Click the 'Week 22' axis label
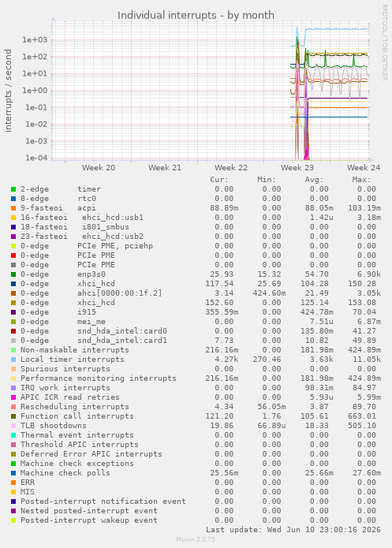Screen dimensions: 392x548 pyautogui.click(x=231, y=168)
